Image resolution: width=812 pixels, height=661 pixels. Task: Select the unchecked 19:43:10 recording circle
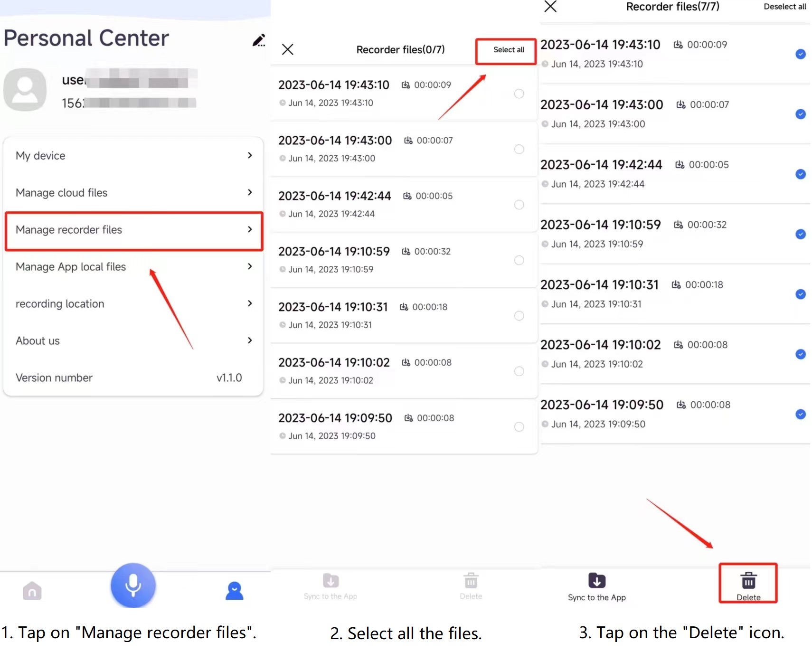tap(519, 94)
